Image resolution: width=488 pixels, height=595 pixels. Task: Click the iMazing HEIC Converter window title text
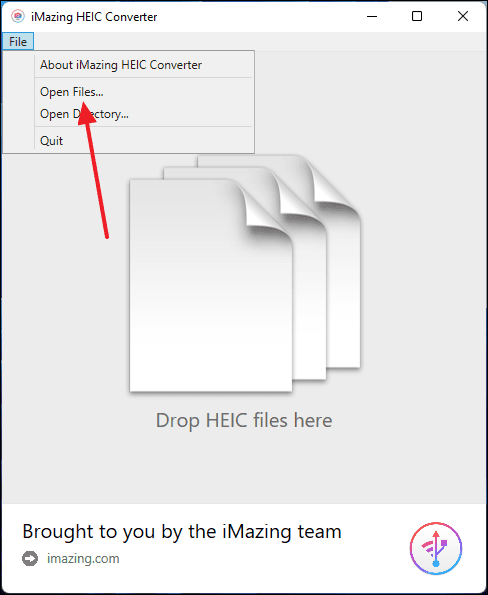click(94, 17)
